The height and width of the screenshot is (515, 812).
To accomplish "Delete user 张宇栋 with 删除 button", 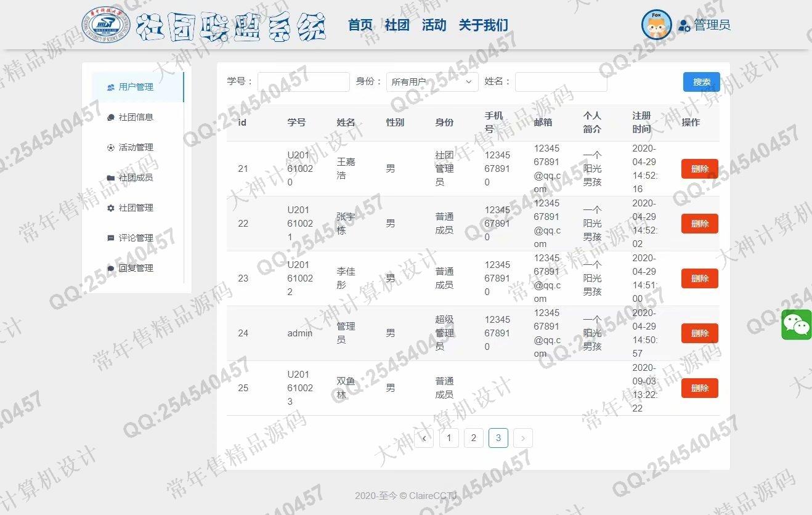I will tap(700, 224).
